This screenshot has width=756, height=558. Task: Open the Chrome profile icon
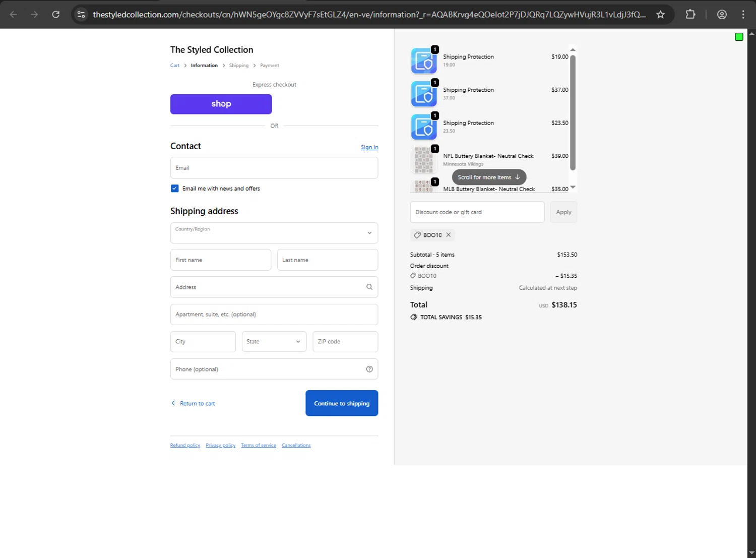click(x=722, y=15)
